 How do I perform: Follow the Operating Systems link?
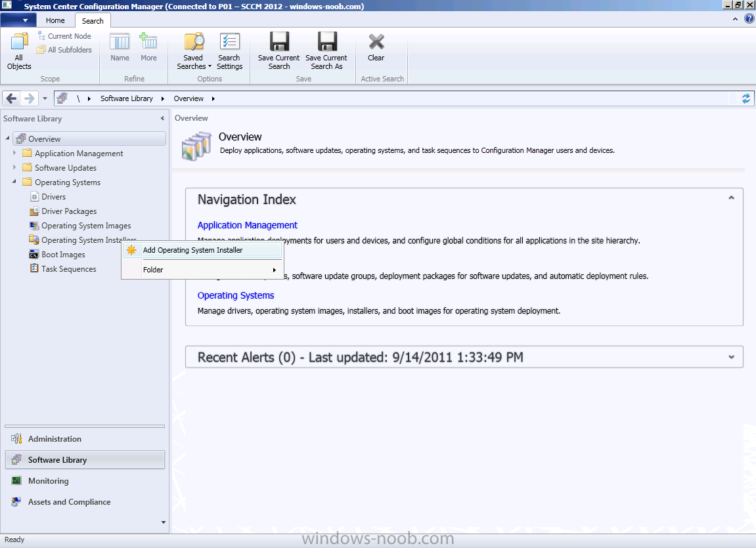(x=236, y=295)
